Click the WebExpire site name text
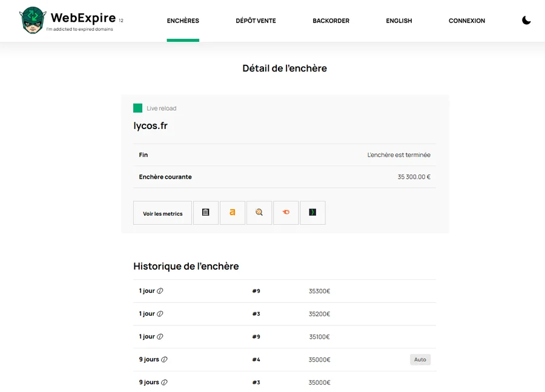The height and width of the screenshot is (392, 545). tap(83, 18)
